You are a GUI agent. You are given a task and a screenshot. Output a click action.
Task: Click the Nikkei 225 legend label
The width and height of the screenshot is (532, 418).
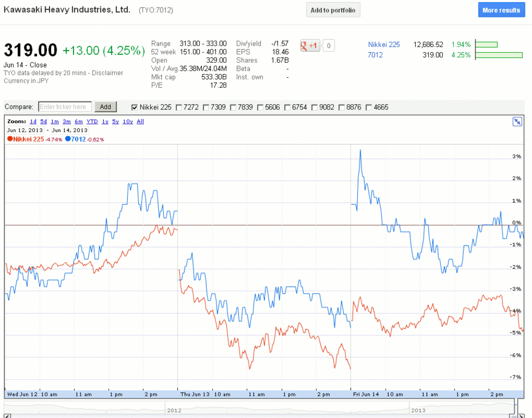pyautogui.click(x=28, y=139)
